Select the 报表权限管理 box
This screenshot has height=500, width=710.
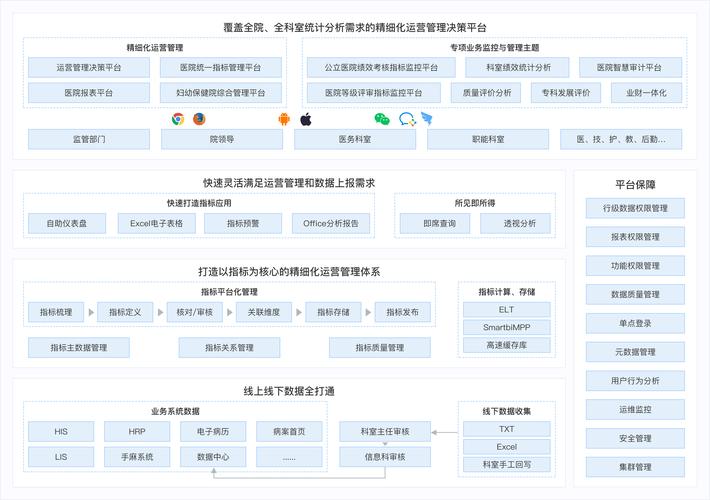[x=635, y=237]
